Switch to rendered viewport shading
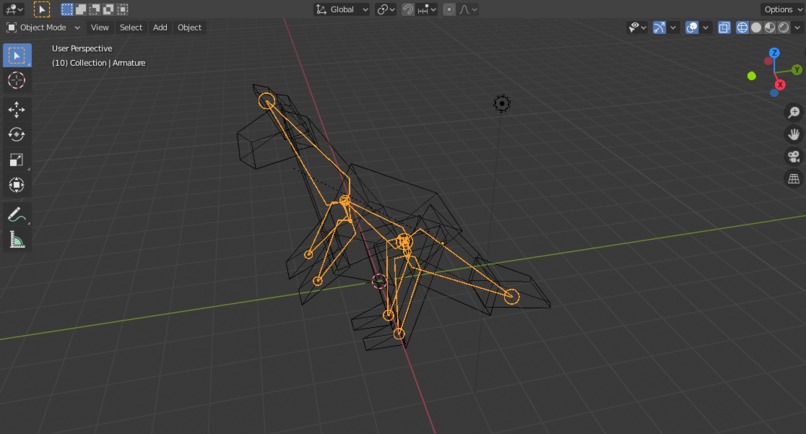This screenshot has width=806, height=434. (x=783, y=27)
